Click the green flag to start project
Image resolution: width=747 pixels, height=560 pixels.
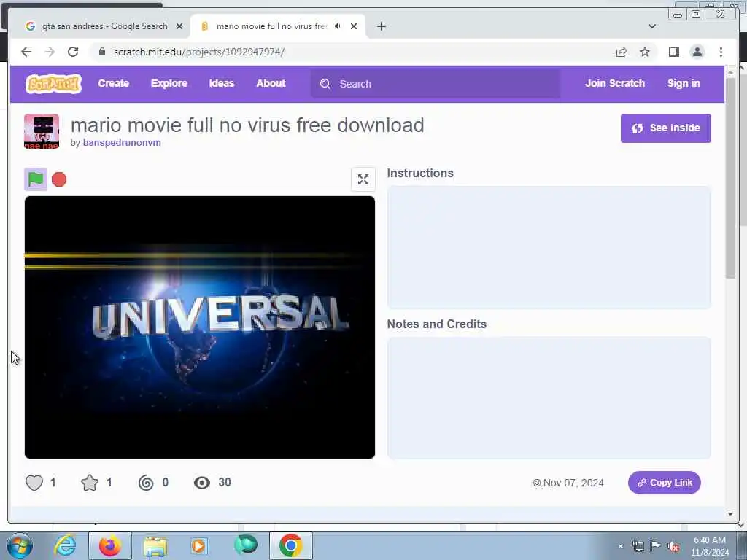pos(36,179)
